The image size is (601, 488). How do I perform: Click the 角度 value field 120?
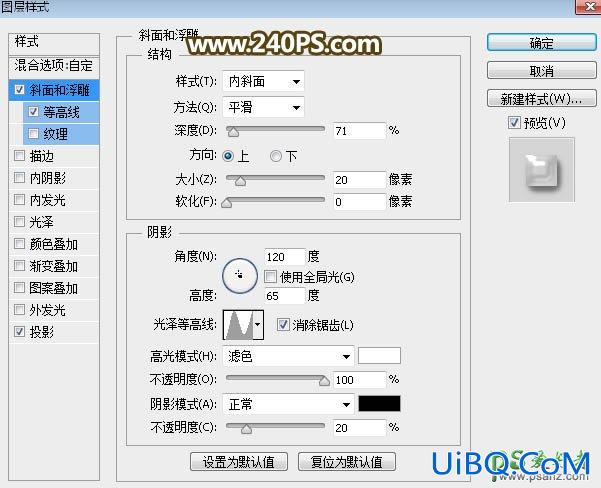pyautogui.click(x=284, y=257)
